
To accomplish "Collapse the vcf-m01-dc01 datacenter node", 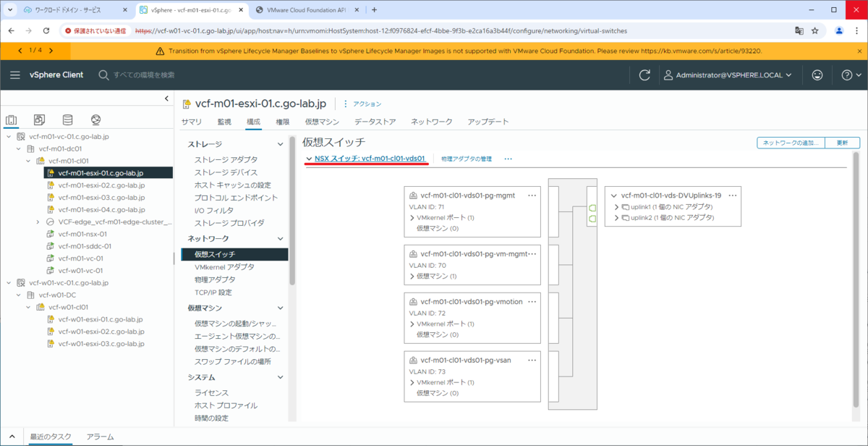I will click(x=19, y=148).
